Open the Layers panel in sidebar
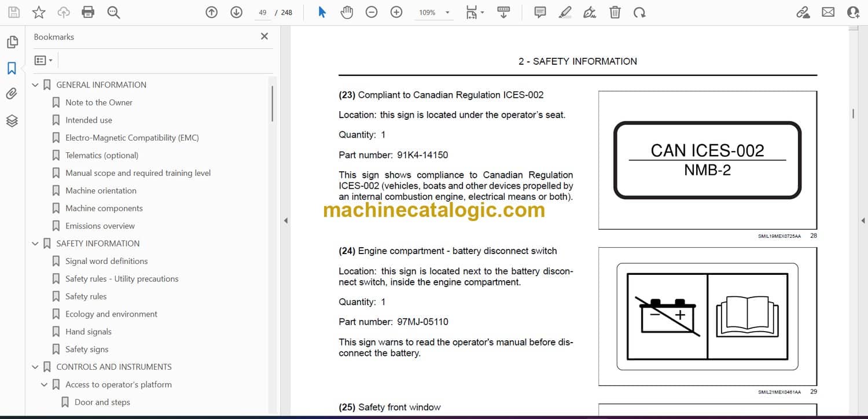 pyautogui.click(x=12, y=120)
